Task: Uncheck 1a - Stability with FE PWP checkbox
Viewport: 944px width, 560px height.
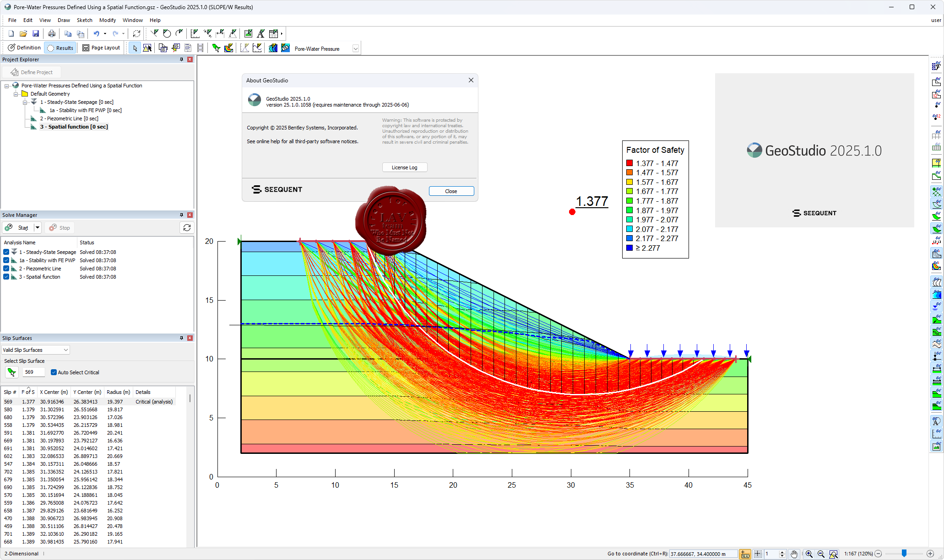Action: [x=6, y=260]
